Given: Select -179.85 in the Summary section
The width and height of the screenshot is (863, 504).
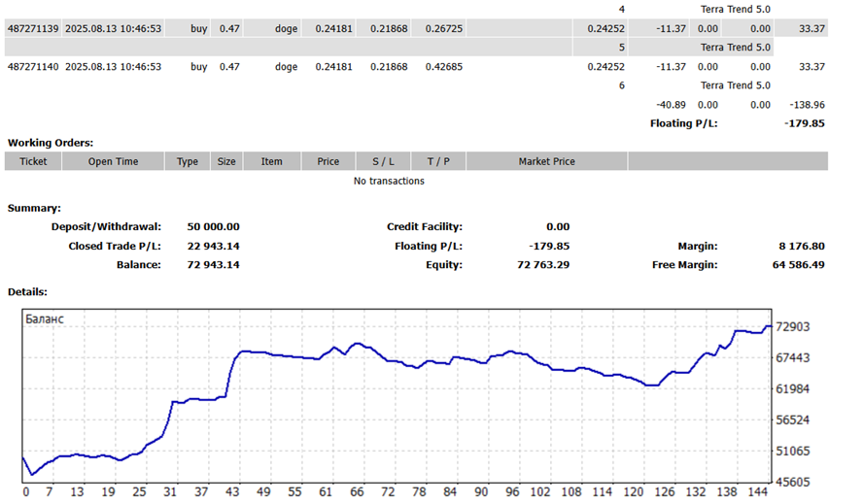Looking at the screenshot, I should (x=549, y=246).
